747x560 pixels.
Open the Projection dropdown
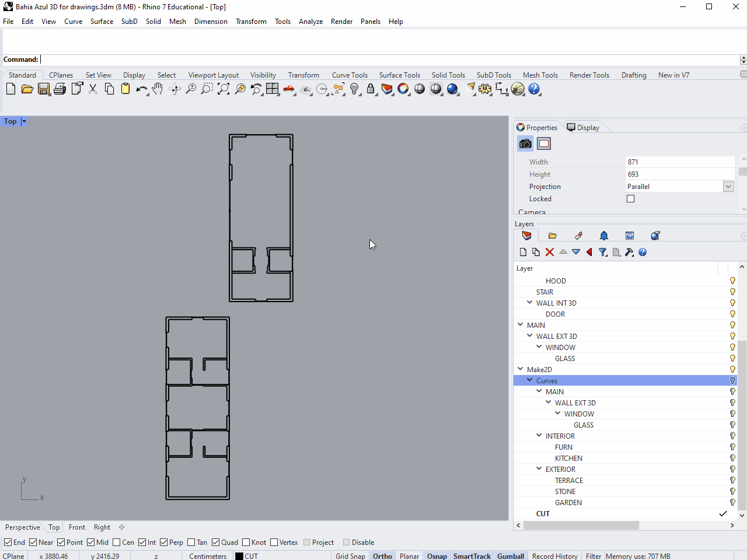728,187
